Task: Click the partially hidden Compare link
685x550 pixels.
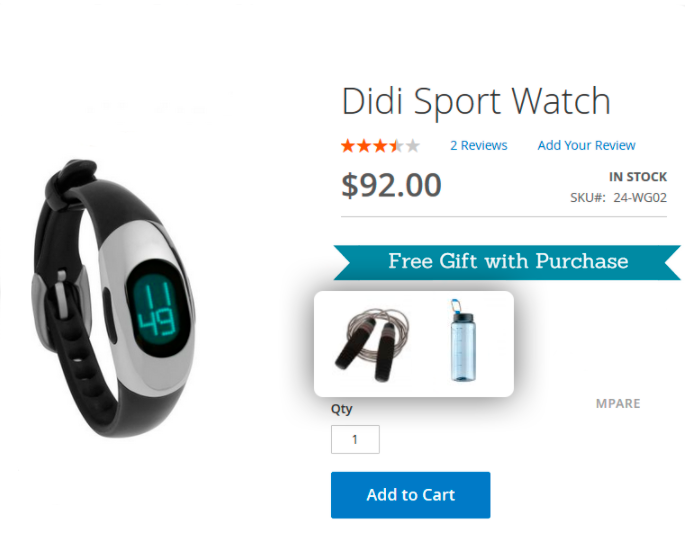Action: pos(618,403)
